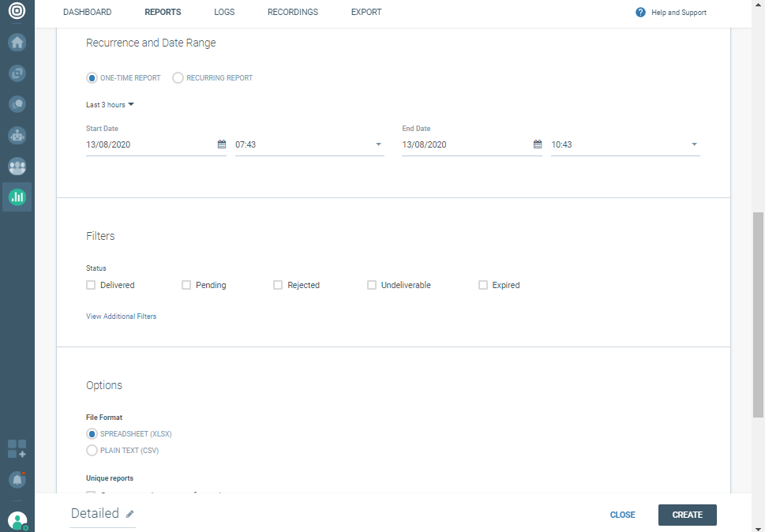This screenshot has width=765, height=532.
Task: Enable the Undeliverable status checkbox
Action: coord(372,285)
